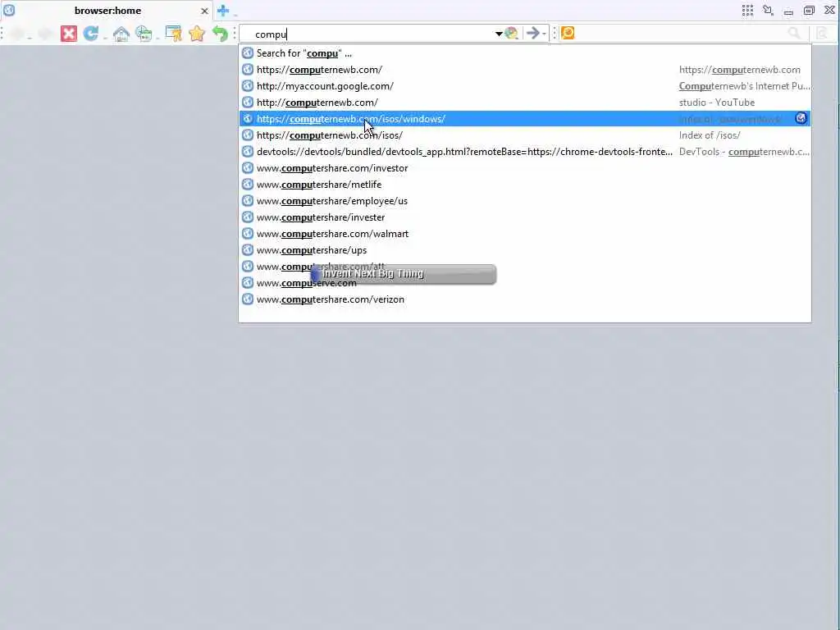Open the Go arrow dropdown

[545, 34]
